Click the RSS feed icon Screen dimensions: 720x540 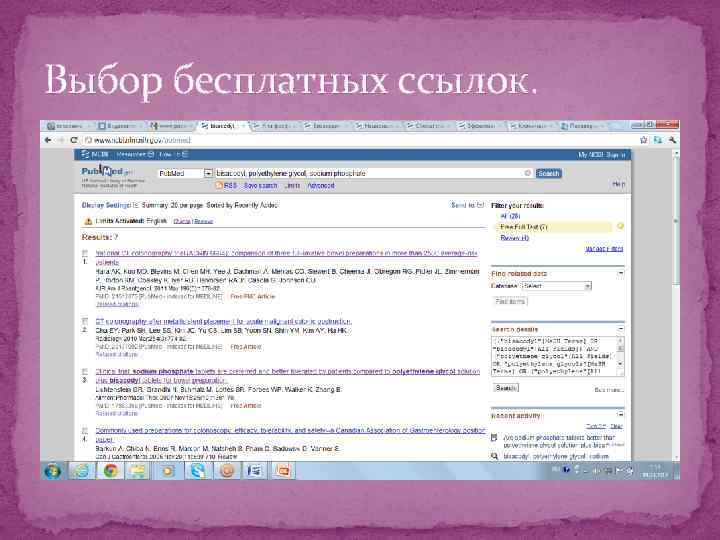pos(219,186)
